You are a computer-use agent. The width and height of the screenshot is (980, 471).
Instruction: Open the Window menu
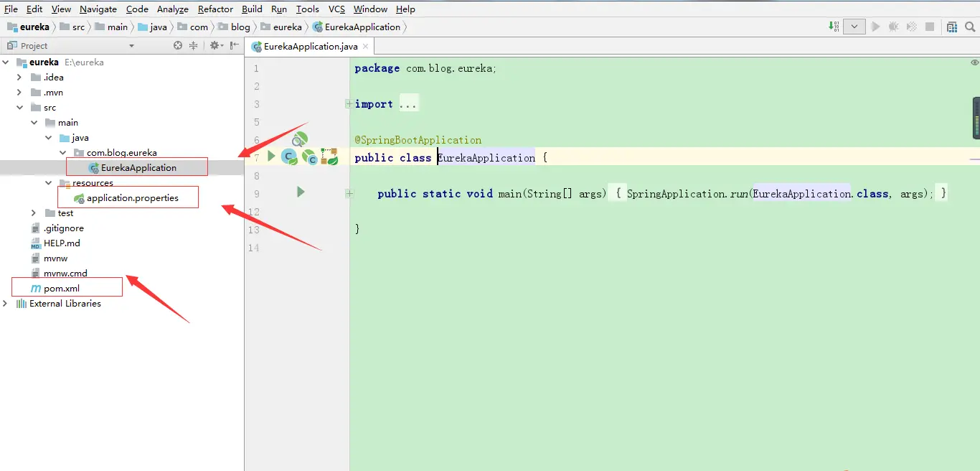coord(370,9)
